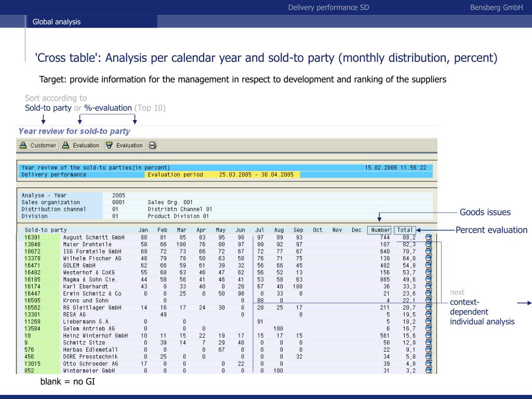Open detail magnifier for Wilhelm Fischer AG
This screenshot has width=532, height=399.
pyautogui.click(x=429, y=259)
